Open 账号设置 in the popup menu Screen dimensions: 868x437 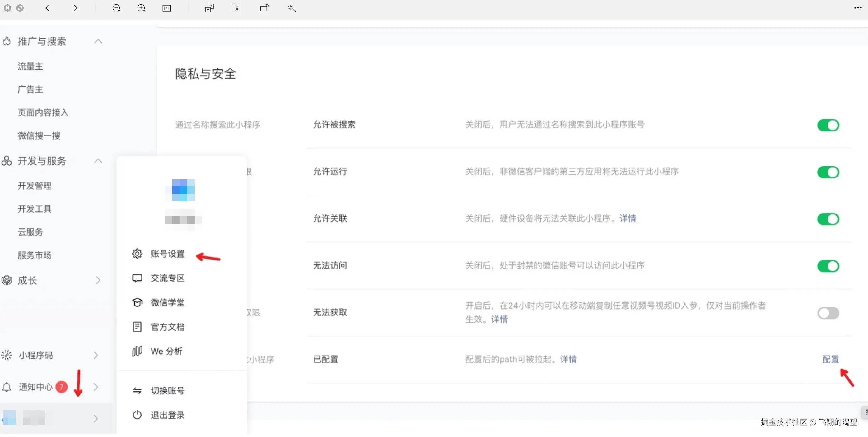tap(167, 254)
